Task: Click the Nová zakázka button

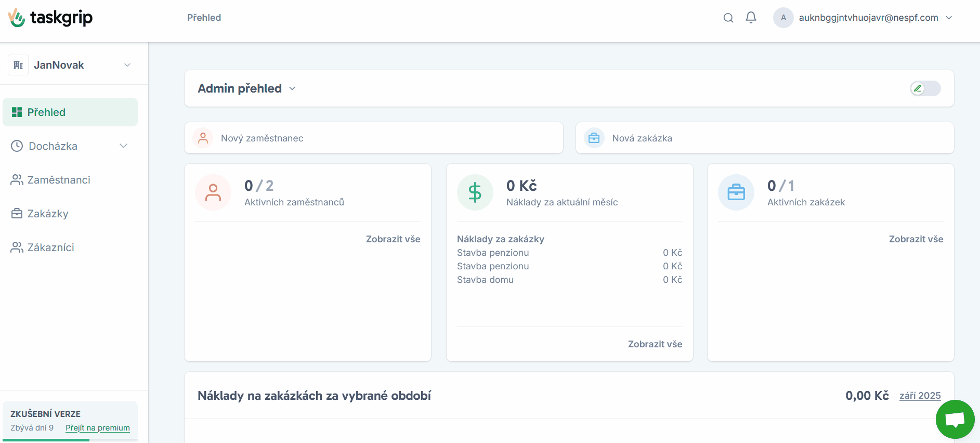Action: pyautogui.click(x=764, y=138)
